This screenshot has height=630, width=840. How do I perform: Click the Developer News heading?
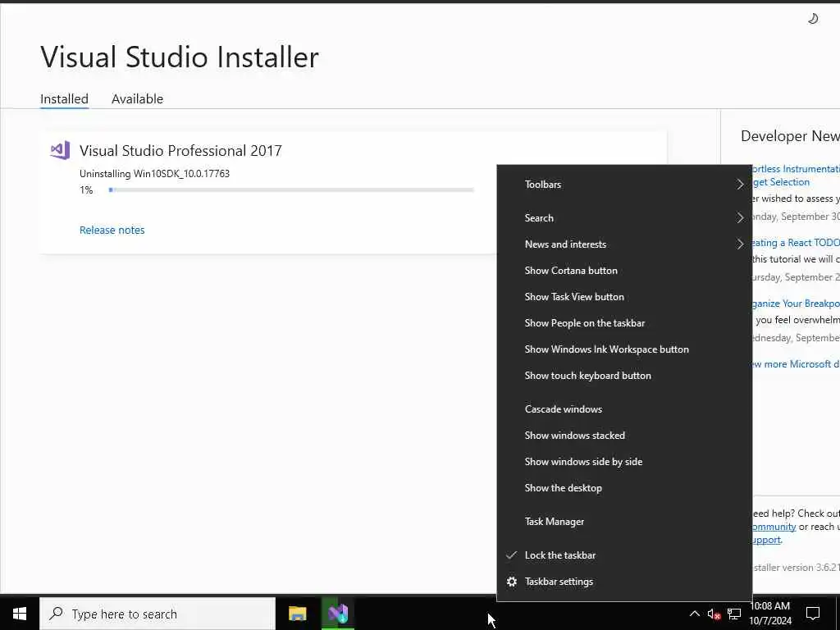790,136
